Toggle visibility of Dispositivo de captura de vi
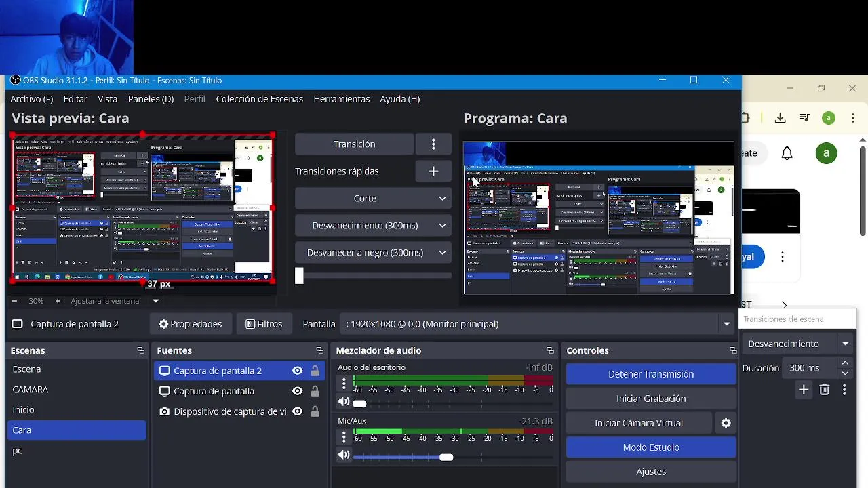The height and width of the screenshot is (488, 868). pos(297,411)
